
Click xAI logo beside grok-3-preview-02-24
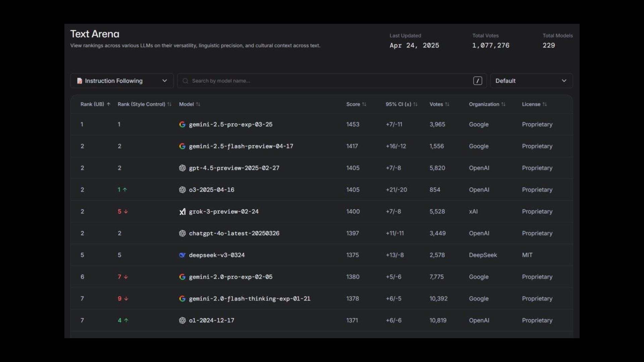182,212
